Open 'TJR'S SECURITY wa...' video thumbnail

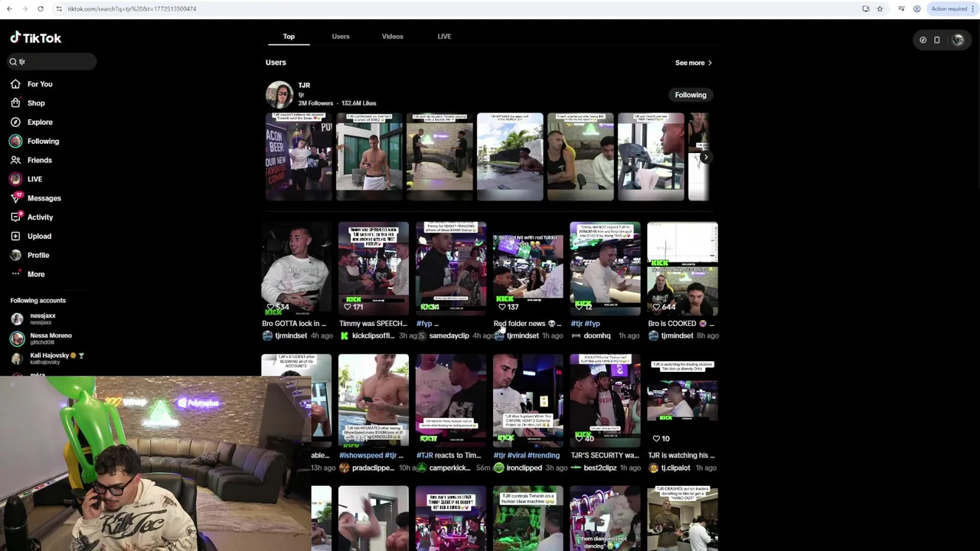[x=605, y=400]
